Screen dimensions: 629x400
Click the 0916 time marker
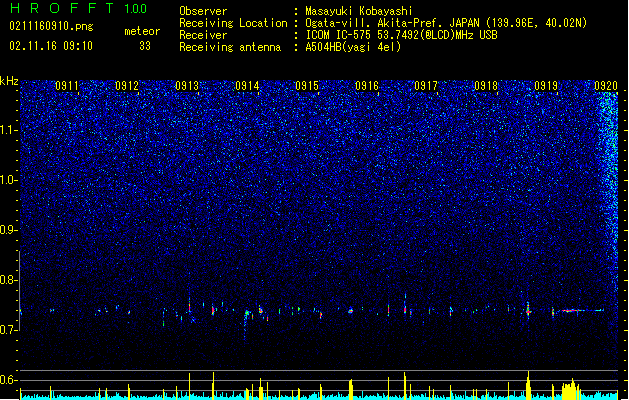[x=367, y=86]
